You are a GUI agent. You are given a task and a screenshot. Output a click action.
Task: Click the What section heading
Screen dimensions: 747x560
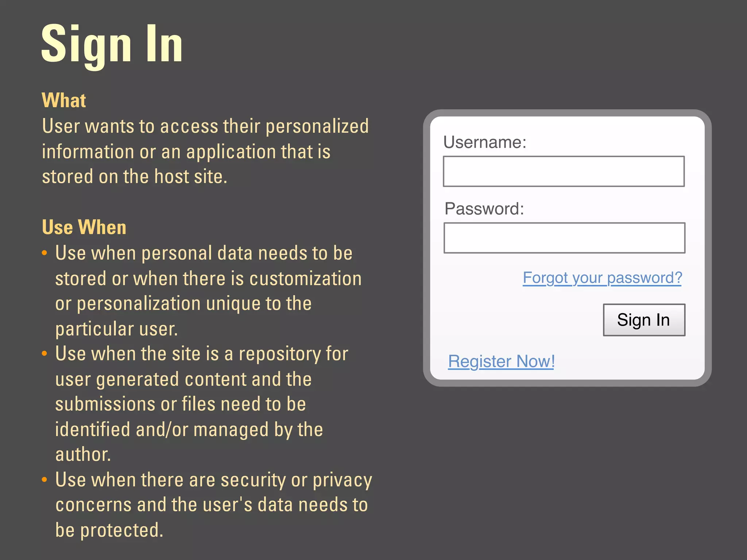pyautogui.click(x=64, y=100)
